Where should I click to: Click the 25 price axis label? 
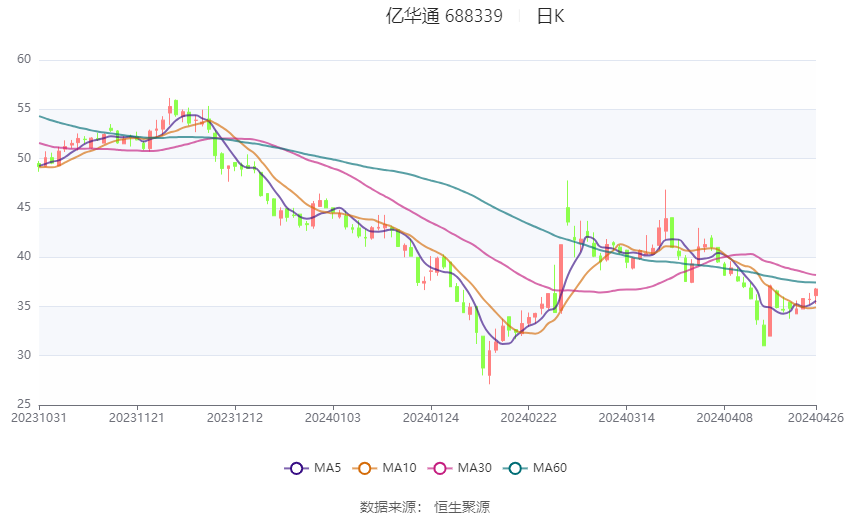[24, 404]
